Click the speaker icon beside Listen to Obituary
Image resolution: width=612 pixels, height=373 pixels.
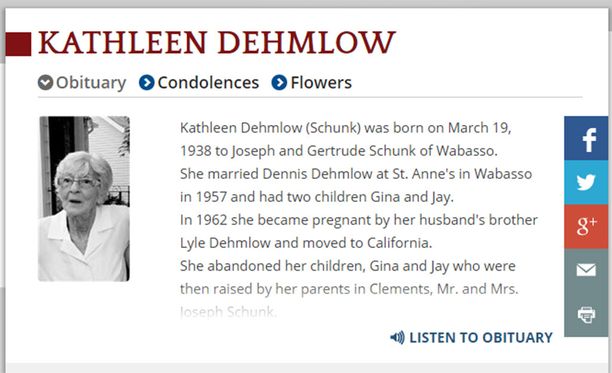pos(397,337)
